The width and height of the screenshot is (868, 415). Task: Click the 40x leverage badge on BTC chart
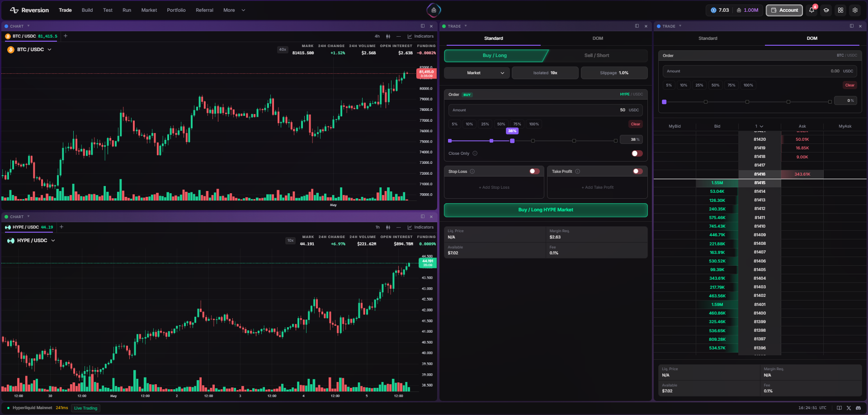283,50
